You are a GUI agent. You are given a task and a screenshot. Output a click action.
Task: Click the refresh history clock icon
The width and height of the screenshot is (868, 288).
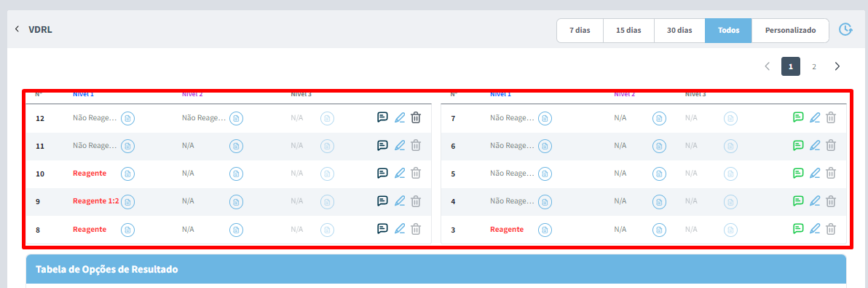[x=845, y=30]
